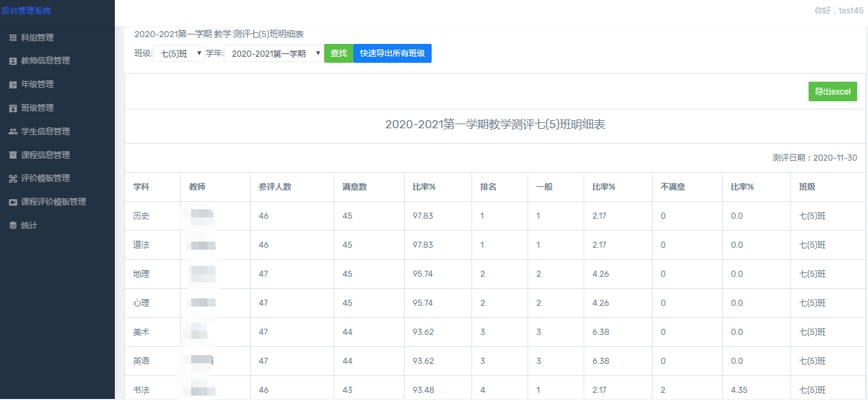Click the 测评日期：2020-11-30 text
Image resolution: width=868 pixels, height=401 pixels.
point(815,158)
